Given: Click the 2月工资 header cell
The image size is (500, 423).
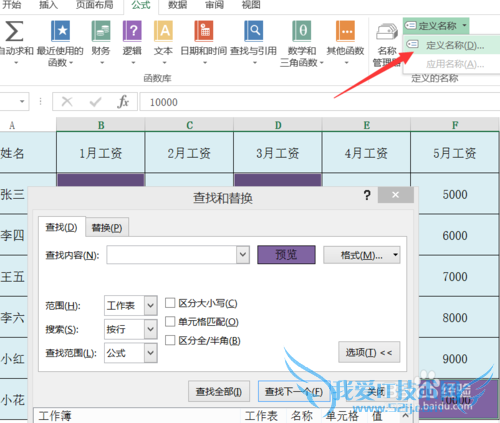Looking at the screenshot, I should click(x=189, y=153).
